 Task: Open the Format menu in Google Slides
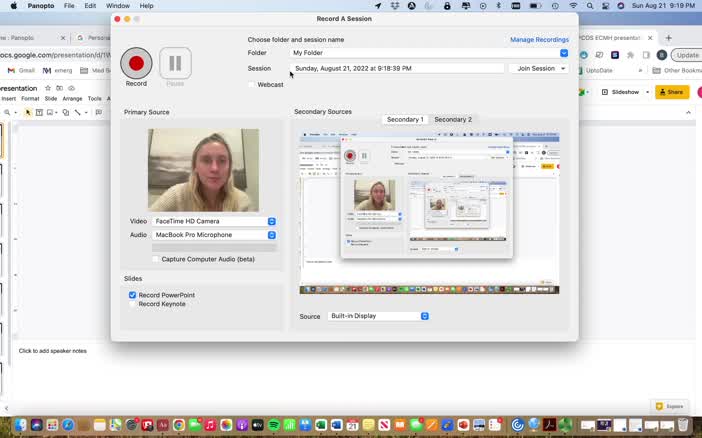(x=30, y=99)
